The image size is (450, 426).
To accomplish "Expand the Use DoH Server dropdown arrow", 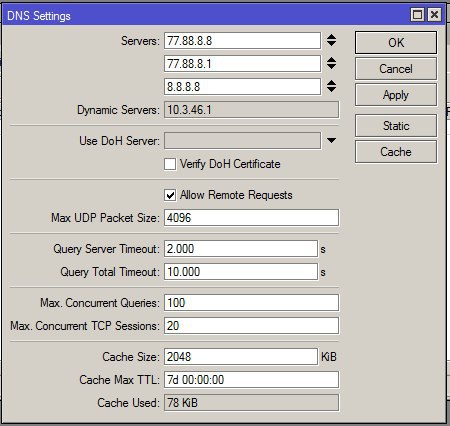I will [331, 140].
